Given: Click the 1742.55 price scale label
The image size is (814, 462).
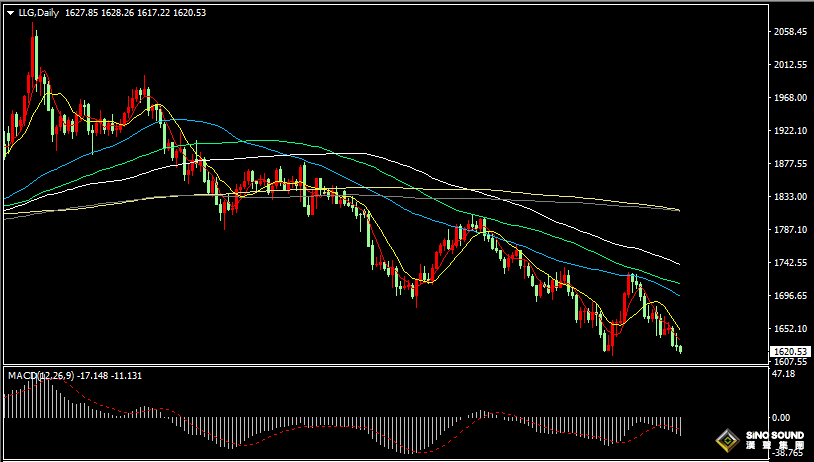Looking at the screenshot, I should coord(790,263).
